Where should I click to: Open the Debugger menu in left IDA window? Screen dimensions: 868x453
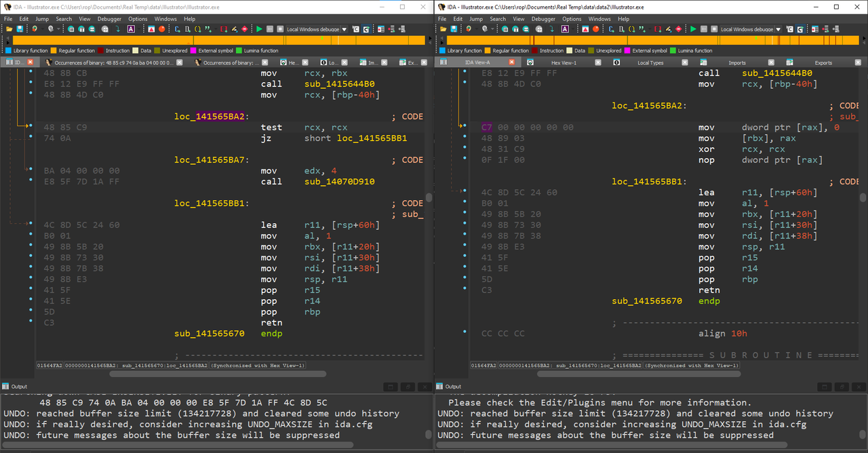tap(109, 19)
